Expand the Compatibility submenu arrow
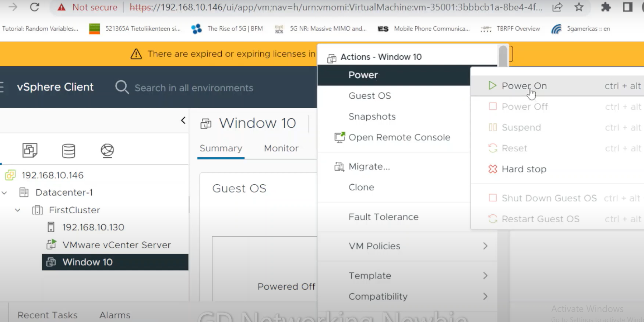The width and height of the screenshot is (644, 322). (485, 296)
